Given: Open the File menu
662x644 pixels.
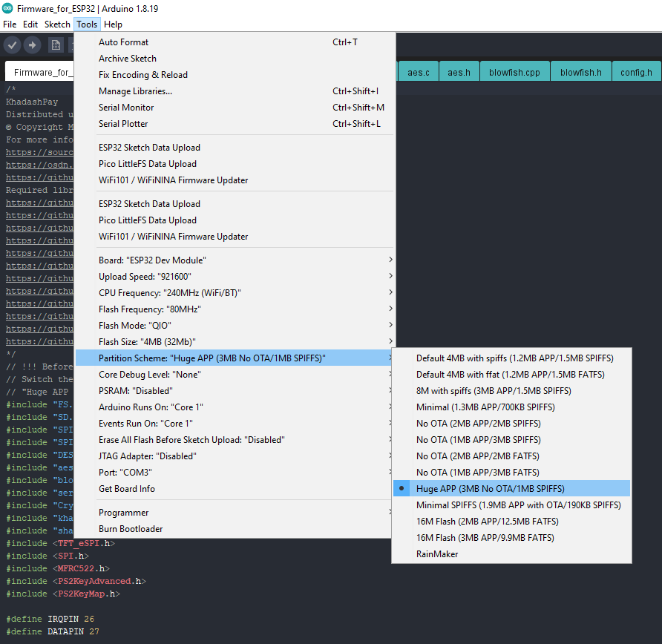Looking at the screenshot, I should click(10, 24).
